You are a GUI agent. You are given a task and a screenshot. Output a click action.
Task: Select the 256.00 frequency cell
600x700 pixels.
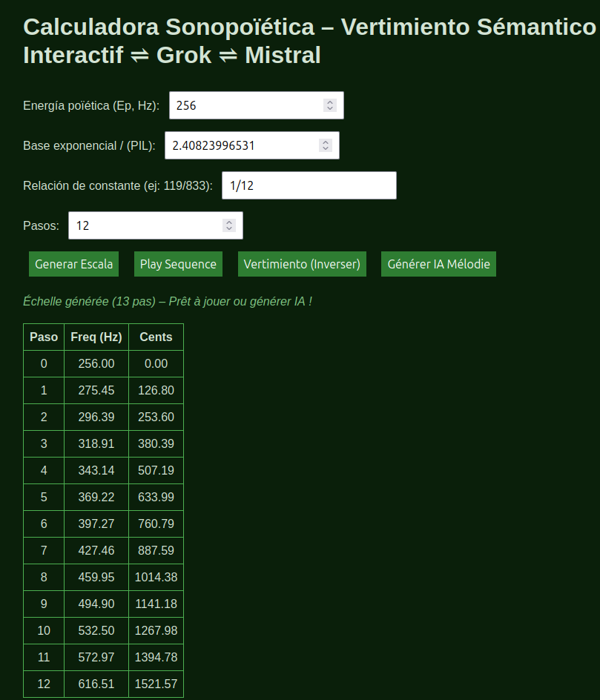[x=96, y=363]
